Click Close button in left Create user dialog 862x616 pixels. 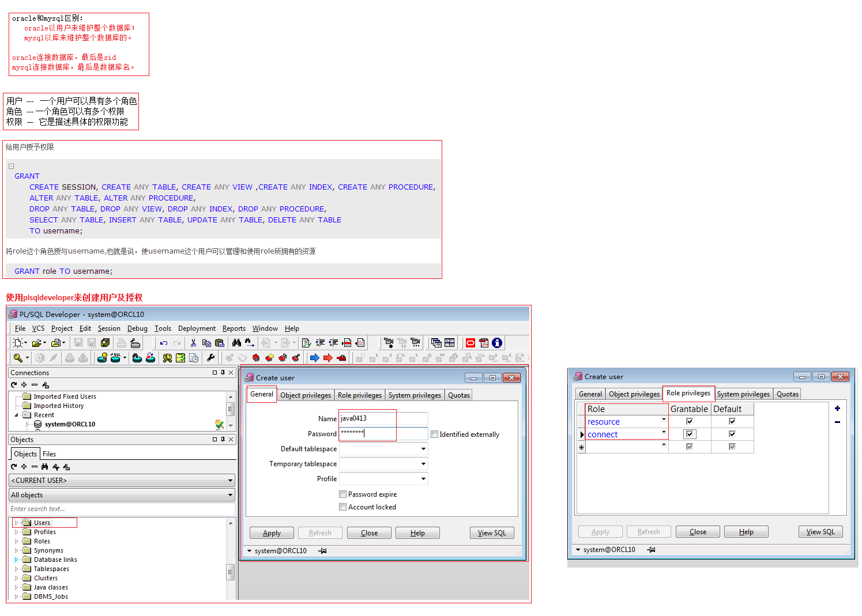369,533
